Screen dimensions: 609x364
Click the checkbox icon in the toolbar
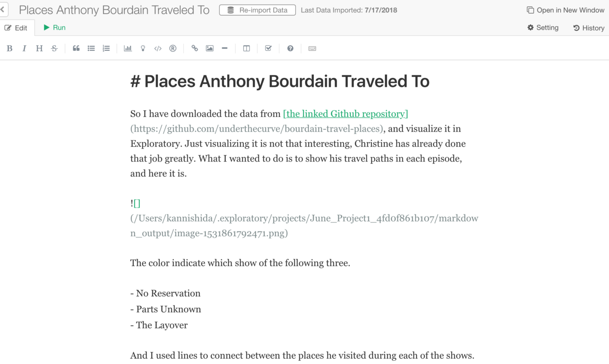click(268, 48)
